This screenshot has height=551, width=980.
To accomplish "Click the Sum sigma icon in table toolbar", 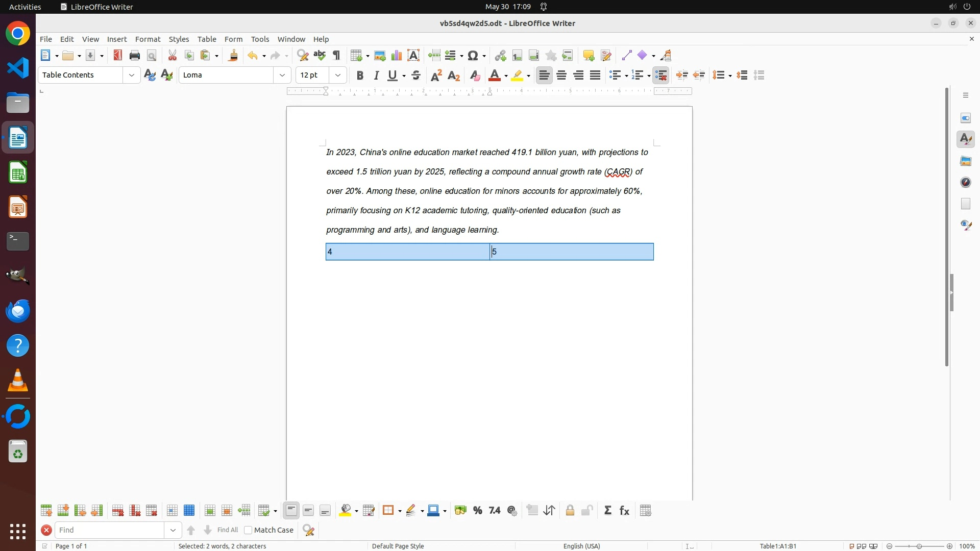I will tap(607, 511).
